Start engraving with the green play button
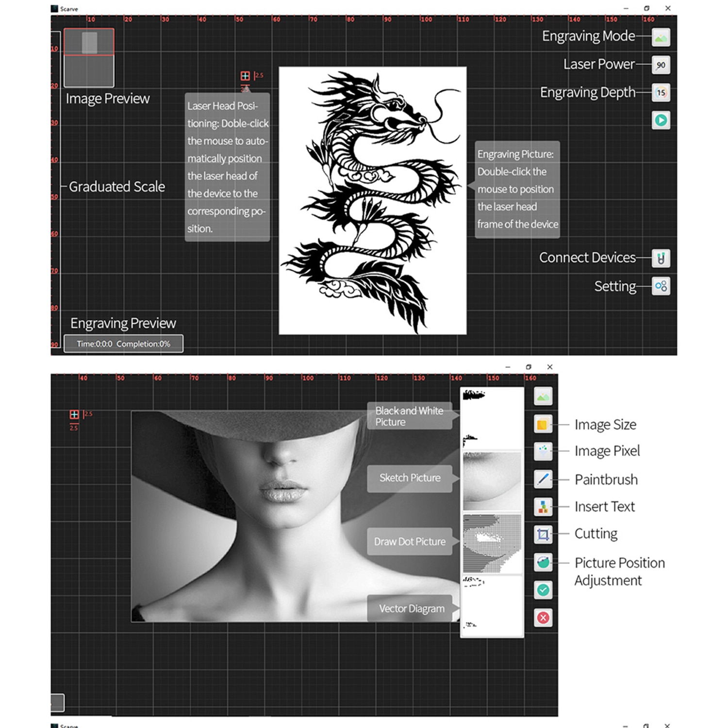Screen dimensions: 728x728 [x=661, y=120]
